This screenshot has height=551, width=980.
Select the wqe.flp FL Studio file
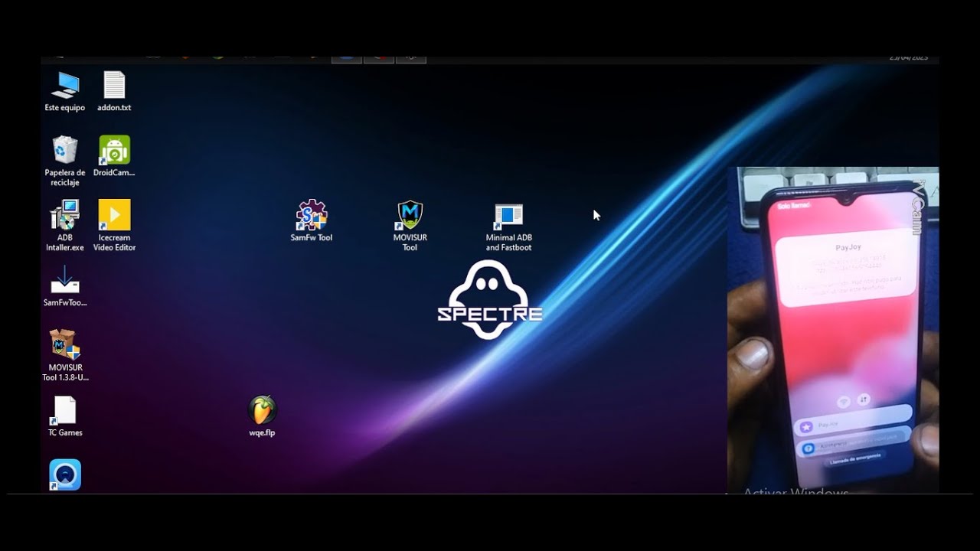[x=262, y=417]
